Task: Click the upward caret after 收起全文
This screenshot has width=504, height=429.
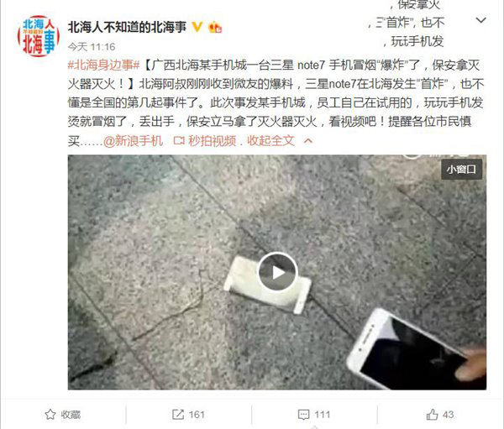Action: (x=308, y=141)
